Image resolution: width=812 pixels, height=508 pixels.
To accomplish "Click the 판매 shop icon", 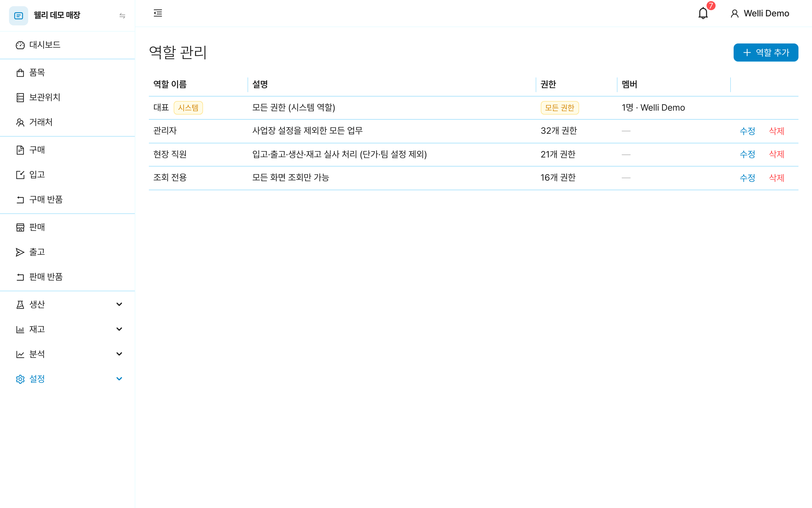I will pos(20,227).
